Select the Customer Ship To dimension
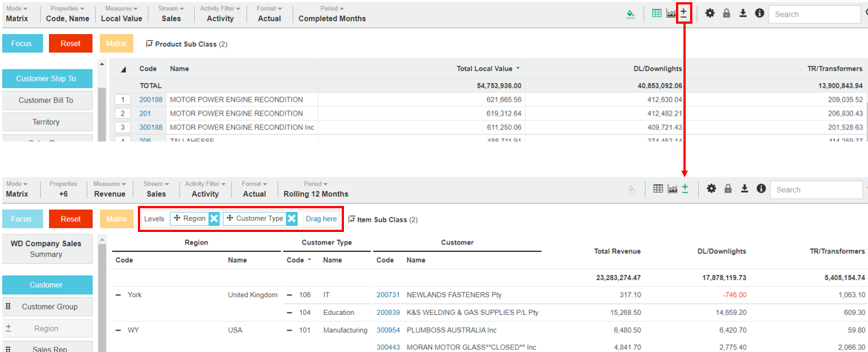868x352 pixels. [x=47, y=79]
